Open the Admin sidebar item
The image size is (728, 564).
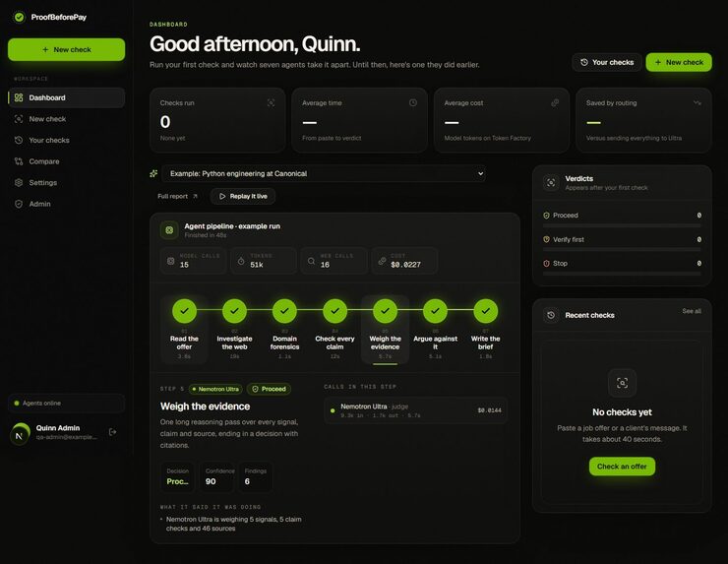point(66,204)
